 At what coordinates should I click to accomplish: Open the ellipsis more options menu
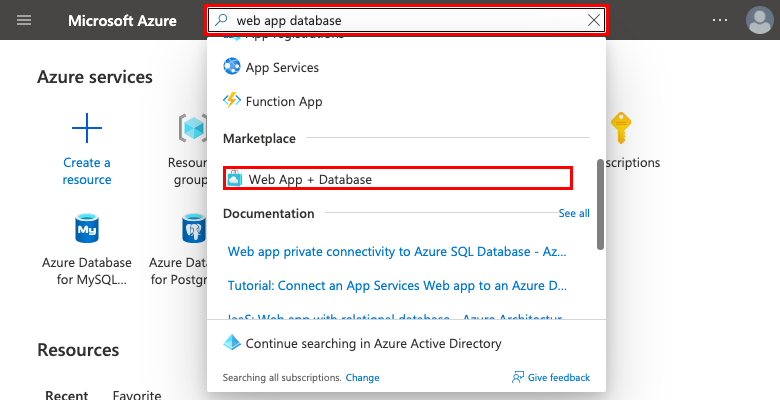[x=720, y=20]
